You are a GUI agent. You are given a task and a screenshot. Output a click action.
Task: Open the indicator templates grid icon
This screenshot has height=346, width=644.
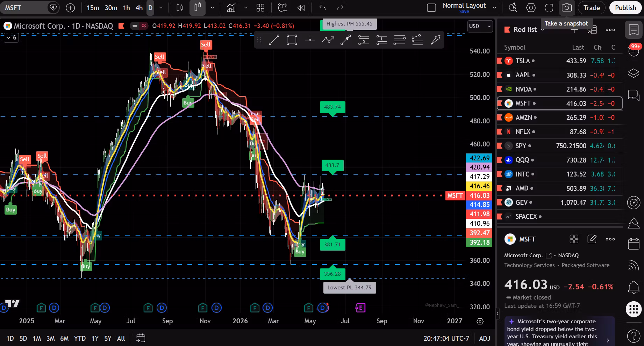point(260,8)
